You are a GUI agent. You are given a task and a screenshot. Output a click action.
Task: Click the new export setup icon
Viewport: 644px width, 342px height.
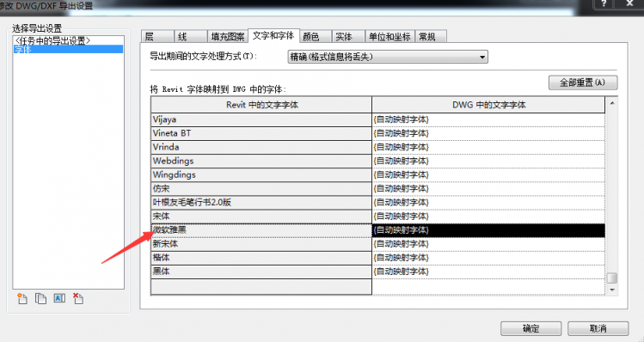(x=22, y=298)
